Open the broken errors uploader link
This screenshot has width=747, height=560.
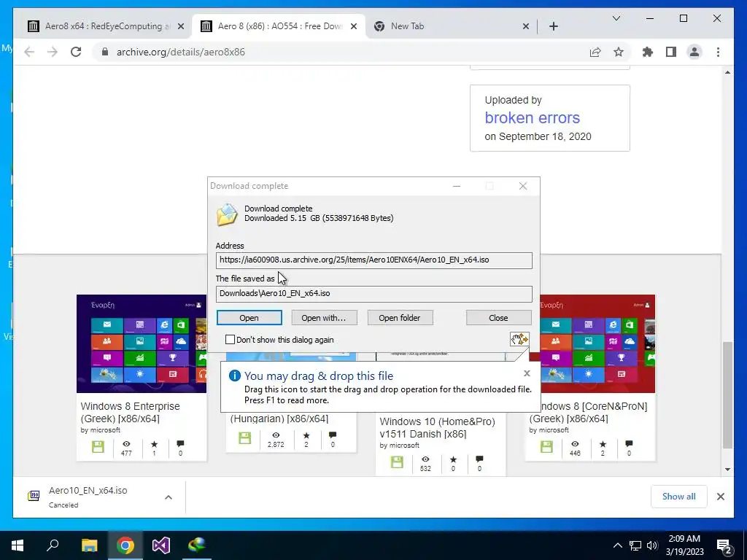[x=532, y=117]
